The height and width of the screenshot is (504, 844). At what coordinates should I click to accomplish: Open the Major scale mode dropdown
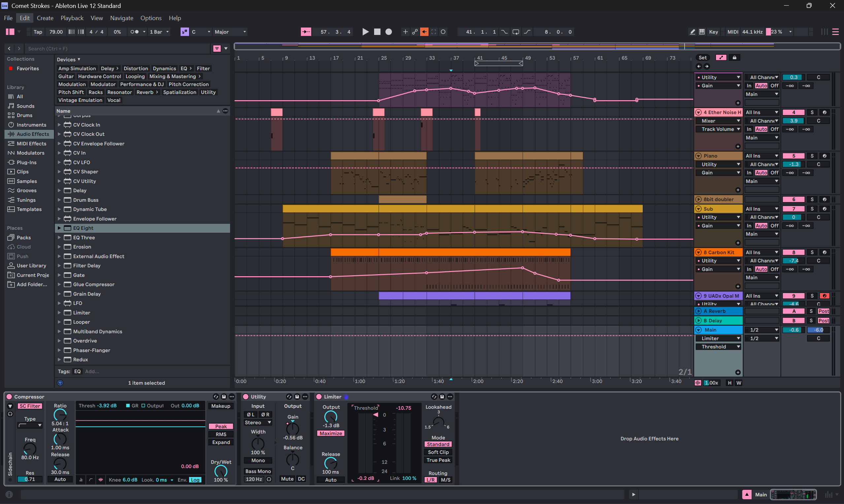pos(230,32)
